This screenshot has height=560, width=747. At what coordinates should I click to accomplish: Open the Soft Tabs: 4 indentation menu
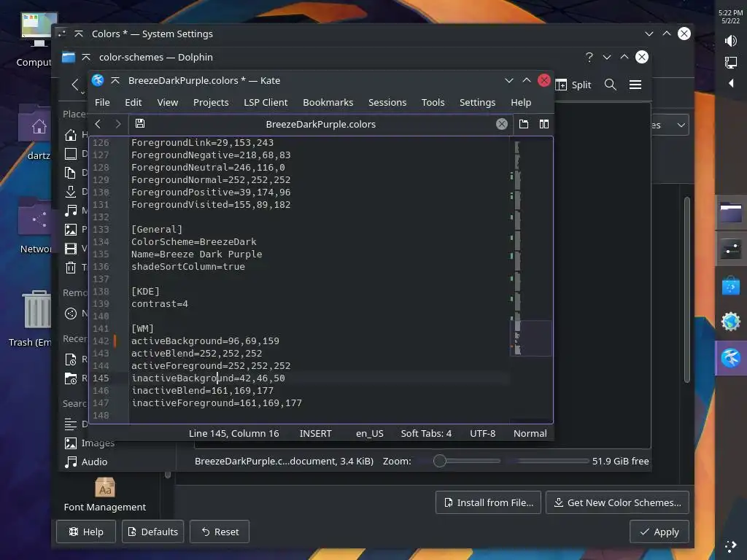[x=426, y=433]
